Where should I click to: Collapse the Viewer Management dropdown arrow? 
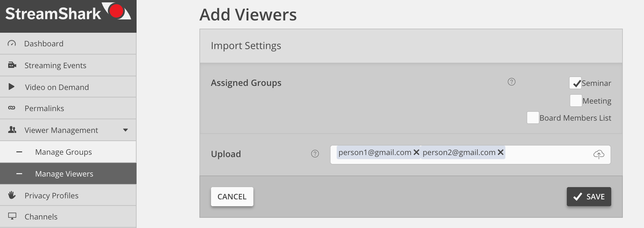click(125, 130)
